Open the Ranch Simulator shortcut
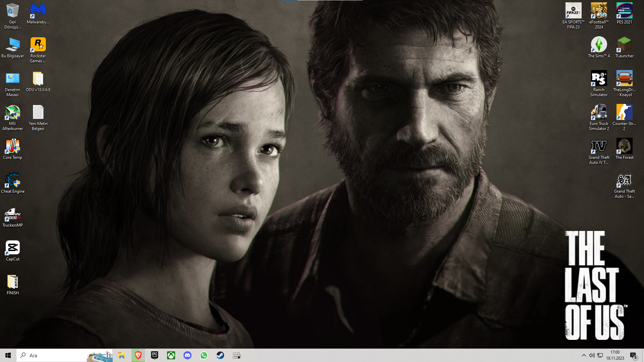 tap(599, 83)
